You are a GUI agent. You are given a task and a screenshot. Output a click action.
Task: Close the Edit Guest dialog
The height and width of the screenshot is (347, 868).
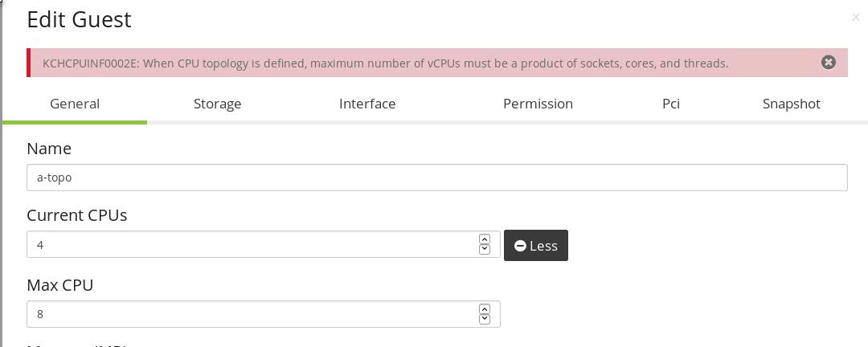pos(855,17)
